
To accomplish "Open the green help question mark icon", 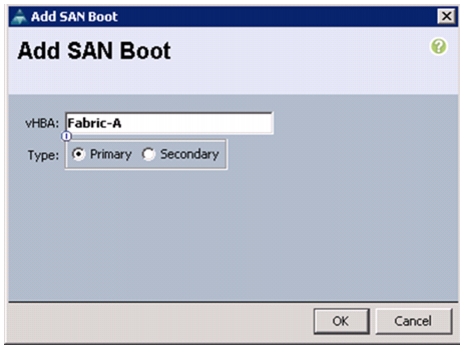I will pyautogui.click(x=438, y=46).
